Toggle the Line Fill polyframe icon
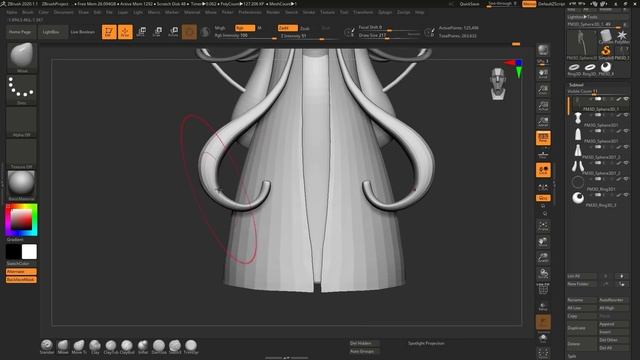Viewport: 640px width, 360px height. 543,289
